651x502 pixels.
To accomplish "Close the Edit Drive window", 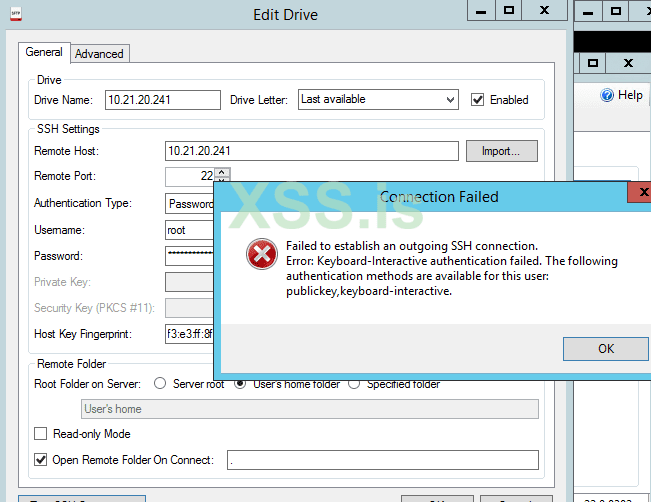I will pyautogui.click(x=544, y=10).
